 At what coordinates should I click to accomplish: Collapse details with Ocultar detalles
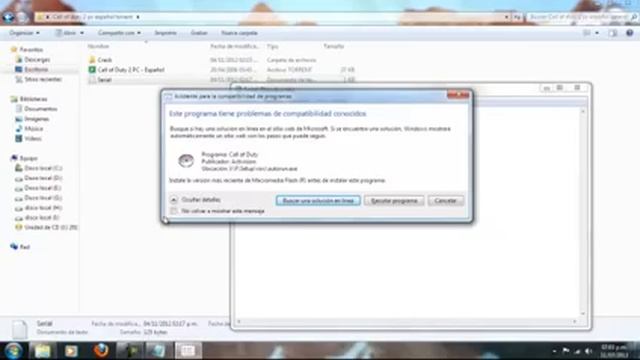pyautogui.click(x=196, y=200)
